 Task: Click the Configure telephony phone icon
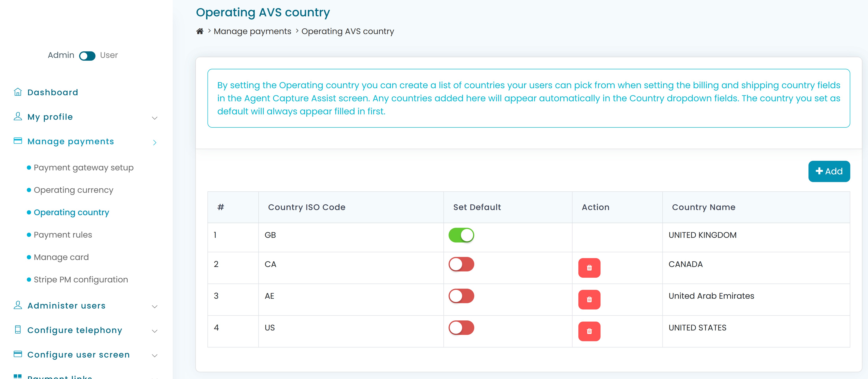tap(18, 329)
